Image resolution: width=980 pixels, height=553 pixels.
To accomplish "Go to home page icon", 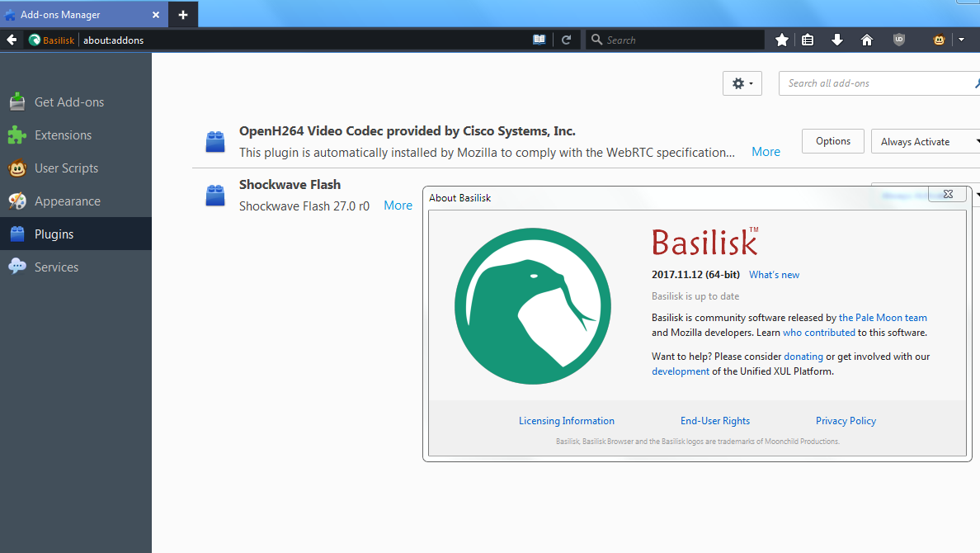I will coord(867,40).
